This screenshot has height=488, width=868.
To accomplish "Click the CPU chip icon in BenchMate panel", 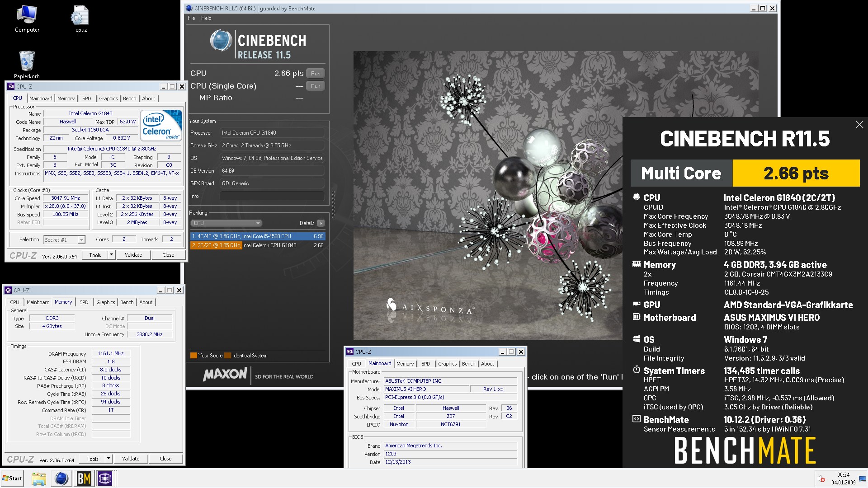I will coord(637,197).
